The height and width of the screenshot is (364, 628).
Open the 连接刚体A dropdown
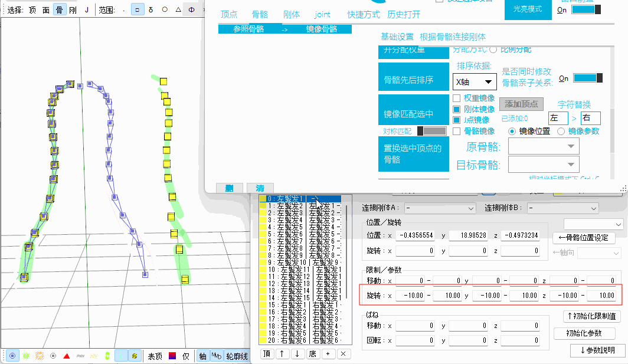440,208
